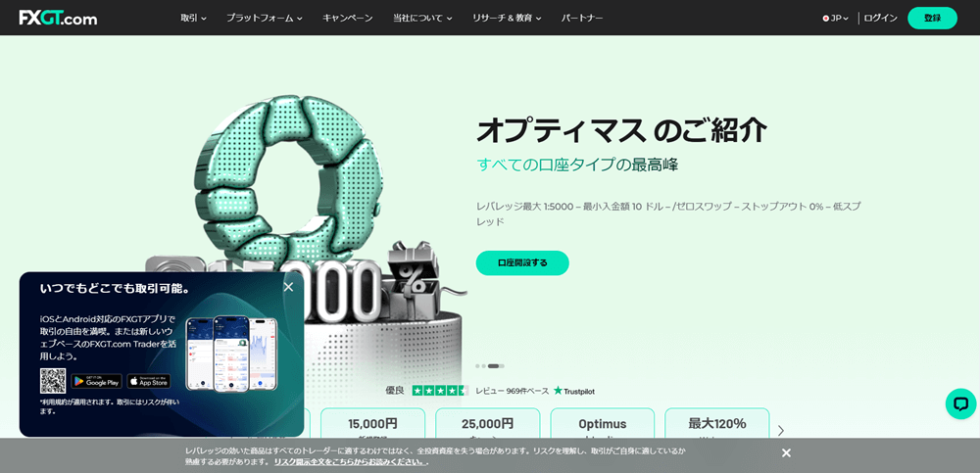
Task: Advance promo cards with right chevron
Action: click(781, 430)
